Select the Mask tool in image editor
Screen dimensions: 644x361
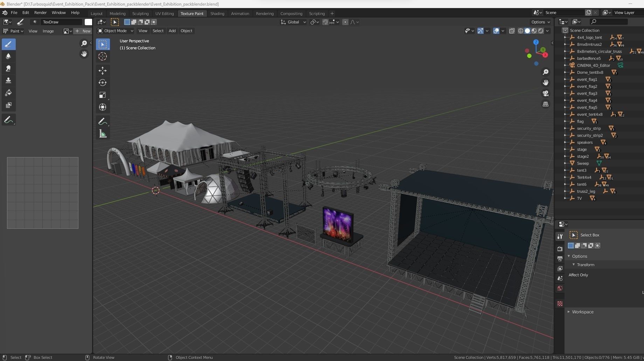click(8, 105)
